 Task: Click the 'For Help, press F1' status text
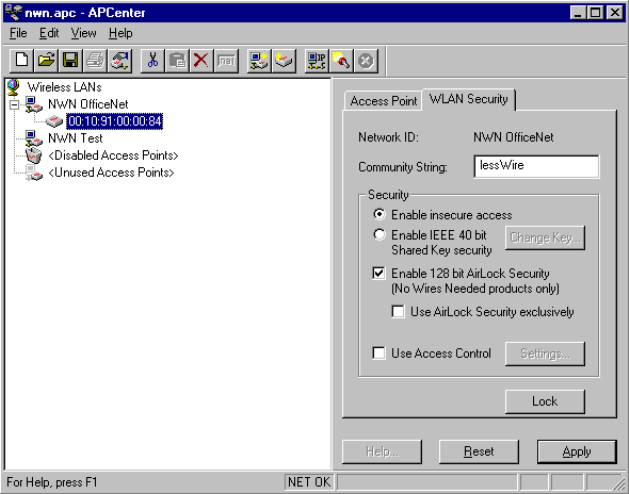click(x=52, y=482)
